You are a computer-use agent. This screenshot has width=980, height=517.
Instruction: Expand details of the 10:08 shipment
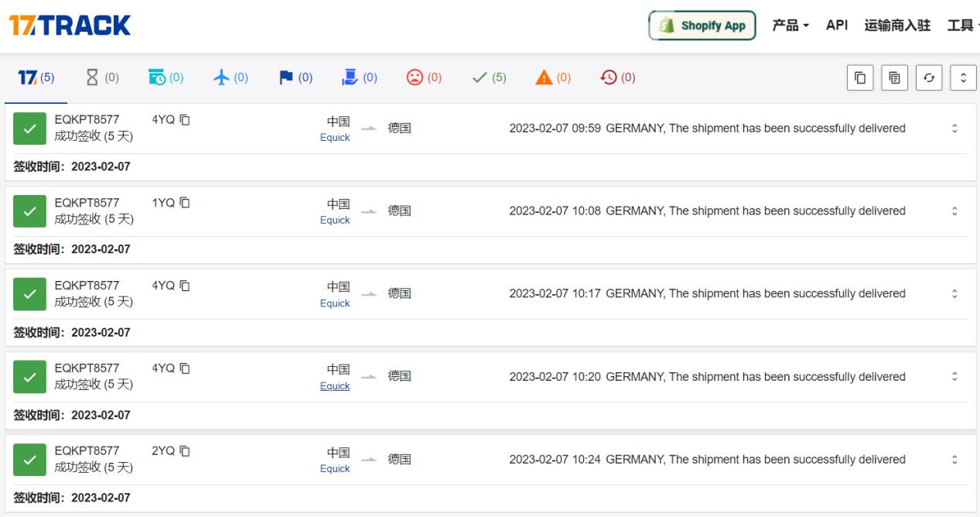click(x=954, y=211)
